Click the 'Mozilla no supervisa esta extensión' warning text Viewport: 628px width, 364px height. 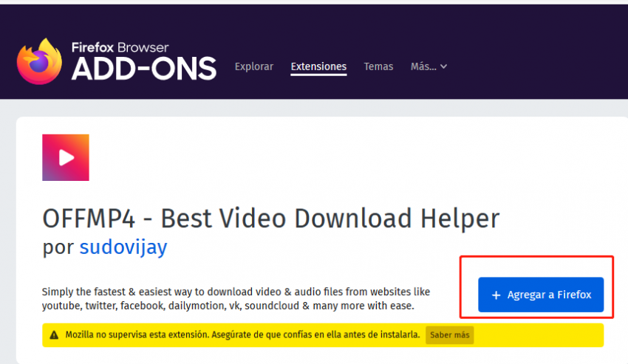[242, 334]
